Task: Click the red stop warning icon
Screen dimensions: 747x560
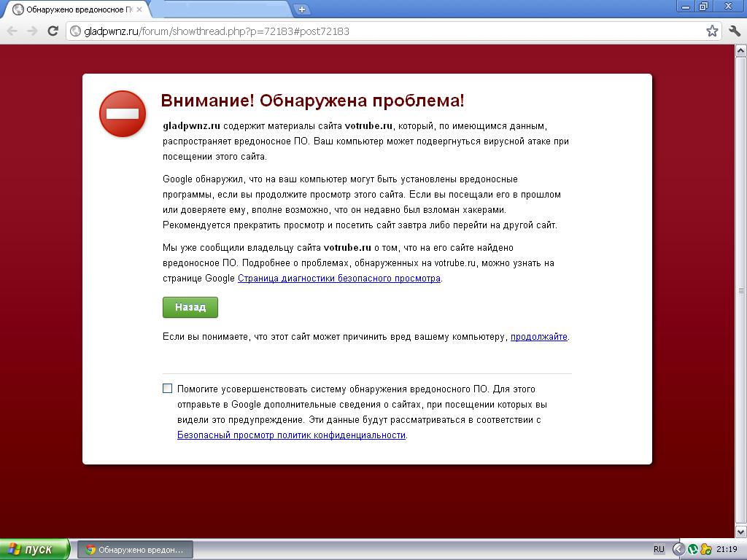Action: [123, 114]
